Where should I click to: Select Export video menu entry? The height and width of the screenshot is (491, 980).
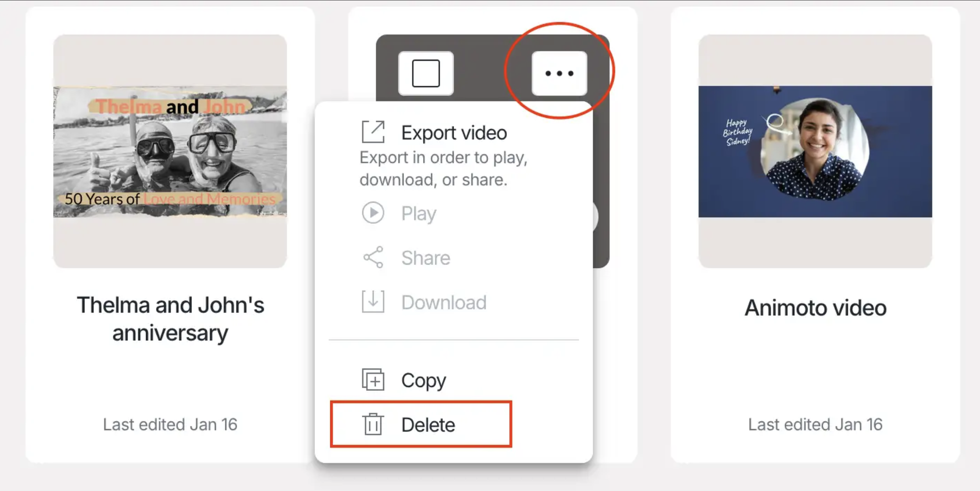pyautogui.click(x=454, y=133)
